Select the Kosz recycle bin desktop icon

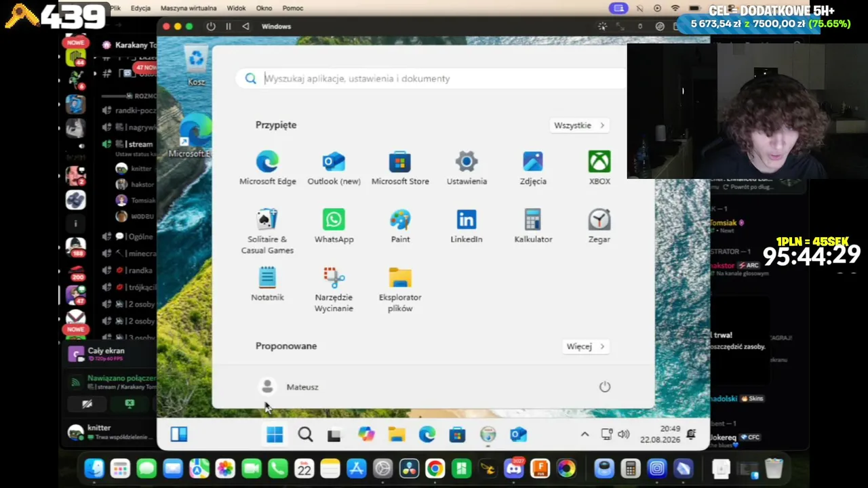click(x=196, y=66)
